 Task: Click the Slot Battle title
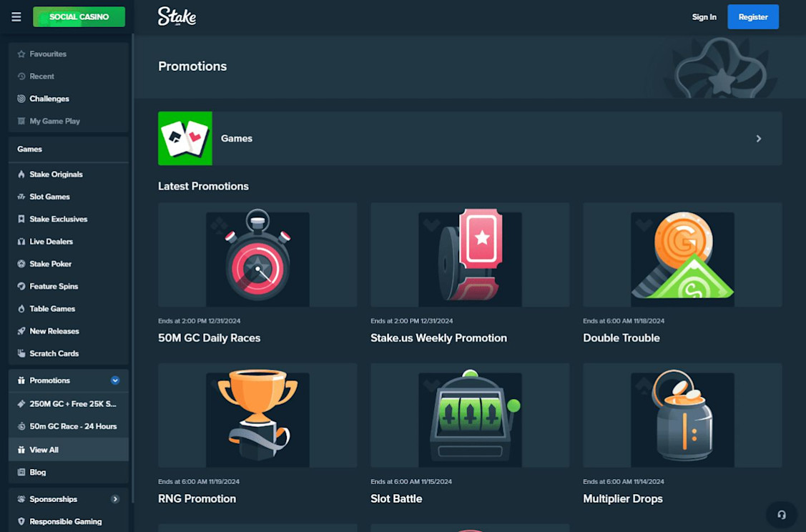(396, 499)
